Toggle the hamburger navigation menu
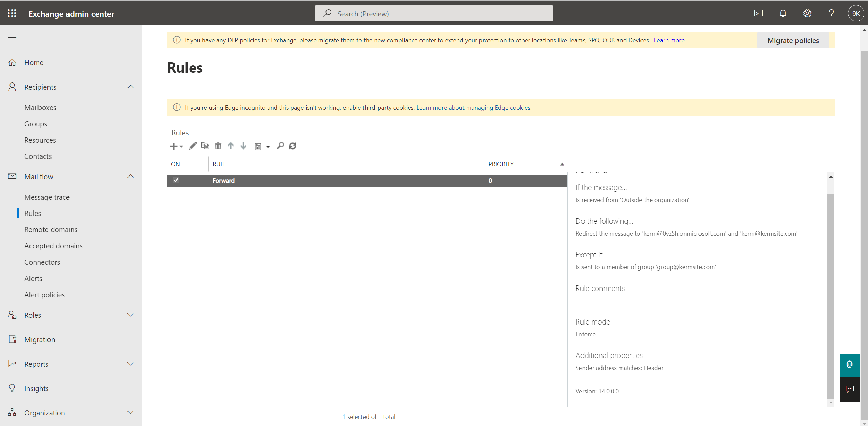Viewport: 868px width, 426px height. point(12,37)
